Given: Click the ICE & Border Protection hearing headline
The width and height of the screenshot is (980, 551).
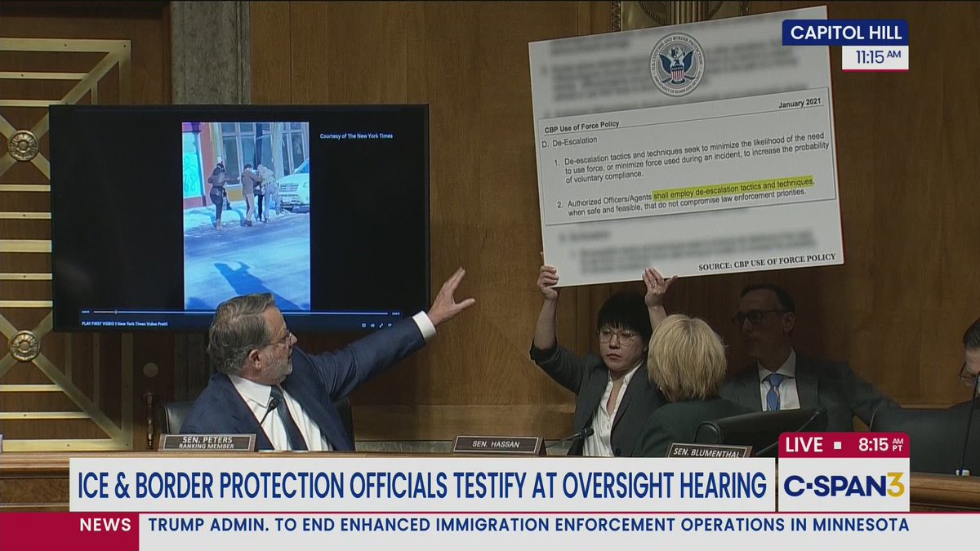Looking at the screenshot, I should click(x=422, y=485).
